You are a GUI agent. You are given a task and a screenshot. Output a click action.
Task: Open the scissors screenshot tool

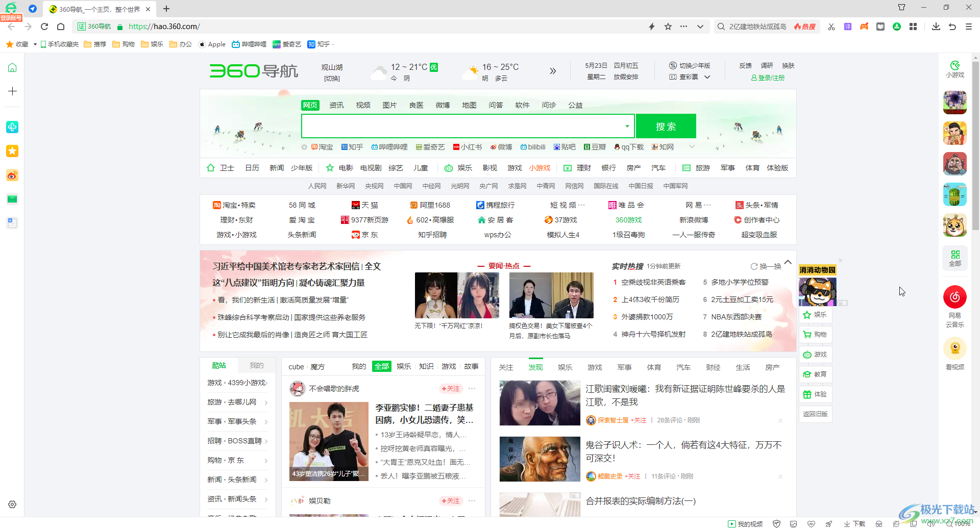(831, 27)
